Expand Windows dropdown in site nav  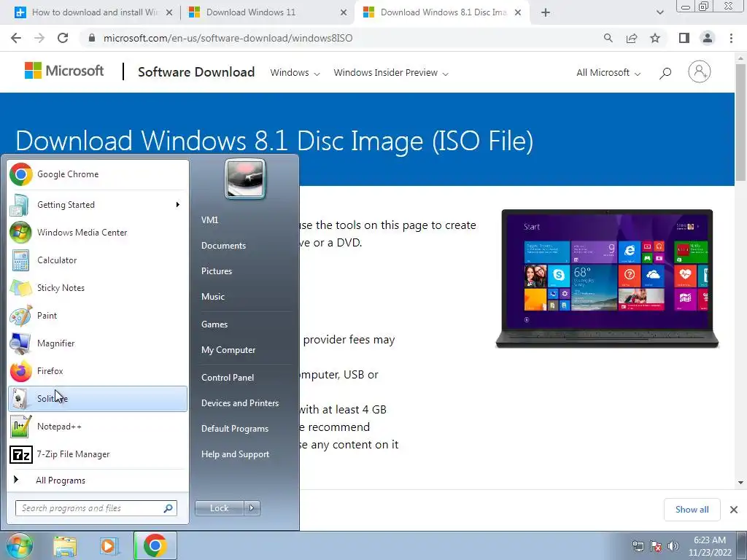pos(295,72)
